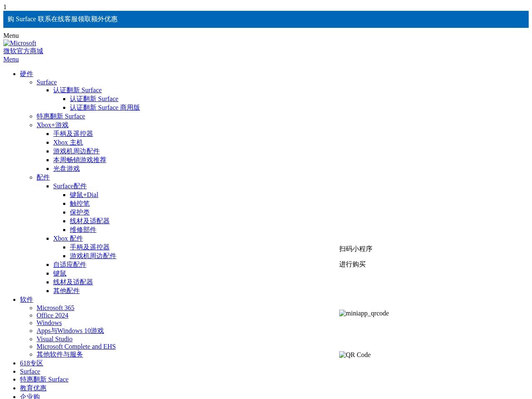Screen dimensions: 532x399
Task: Go to the 618专区 menu item
Action: point(32,363)
